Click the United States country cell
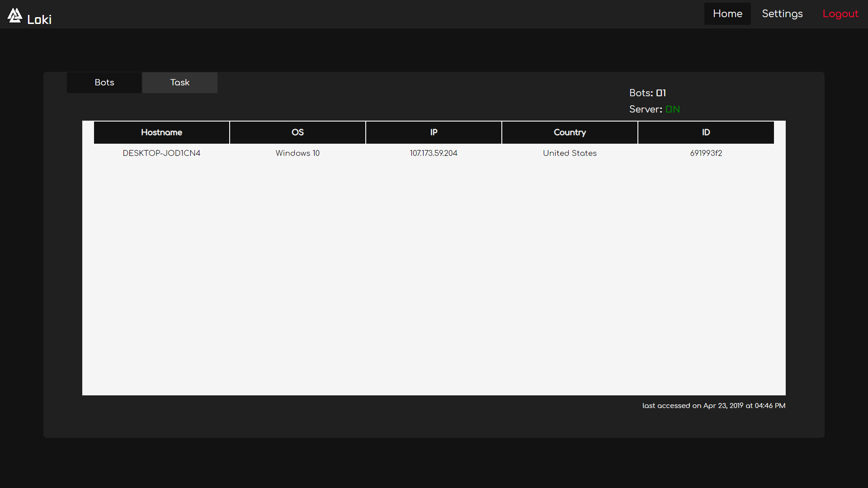Screen dimensions: 868x488 (570, 153)
